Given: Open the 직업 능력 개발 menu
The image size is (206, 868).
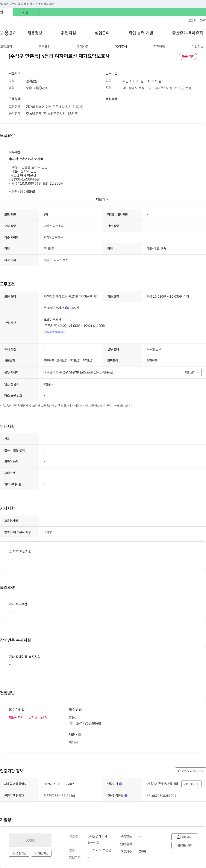Looking at the screenshot, I should pyautogui.click(x=141, y=33).
